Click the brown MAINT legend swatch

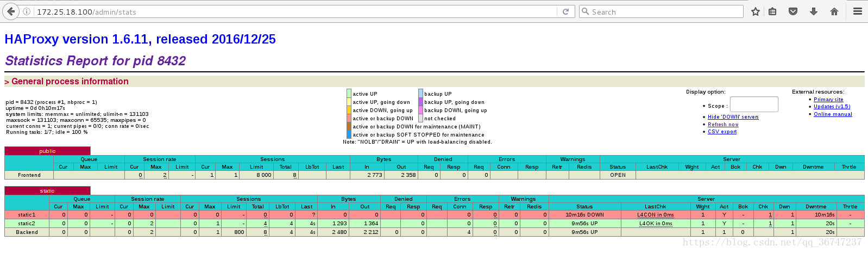pyautogui.click(x=349, y=126)
